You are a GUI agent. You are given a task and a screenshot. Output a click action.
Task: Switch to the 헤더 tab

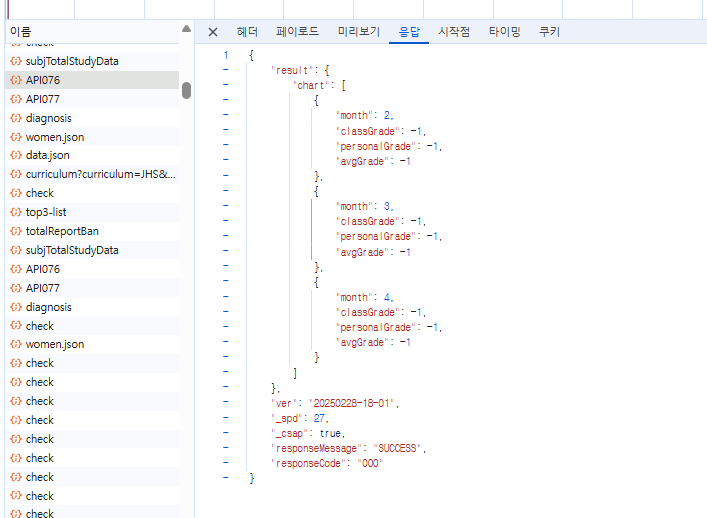tap(247, 32)
